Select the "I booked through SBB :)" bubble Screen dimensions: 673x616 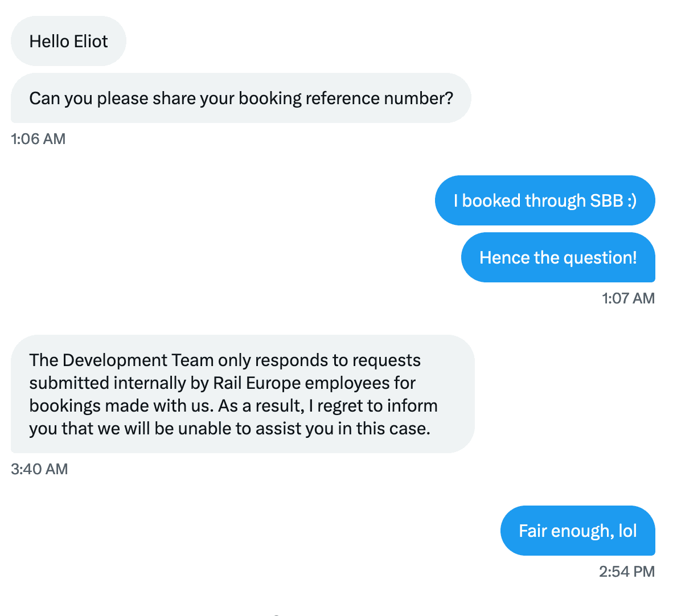pyautogui.click(x=545, y=200)
